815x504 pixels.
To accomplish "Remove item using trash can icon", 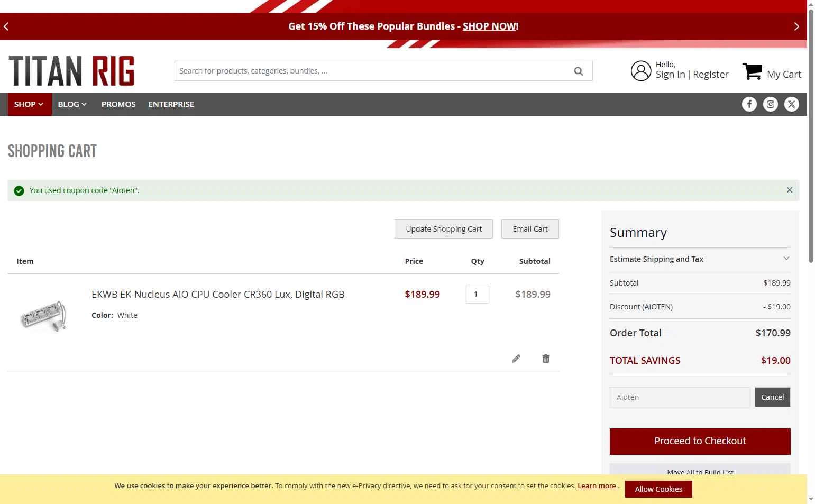I will tap(546, 359).
